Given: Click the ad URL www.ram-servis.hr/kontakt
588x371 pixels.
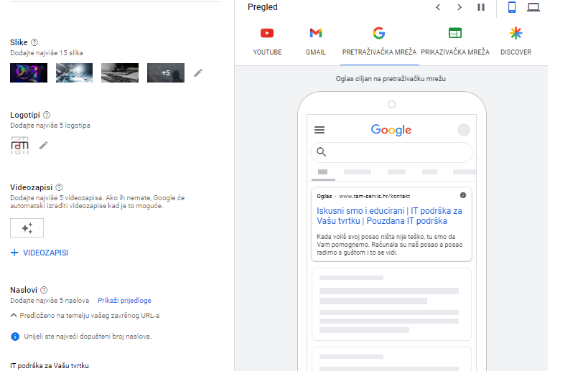Looking at the screenshot, I should click(x=374, y=196).
